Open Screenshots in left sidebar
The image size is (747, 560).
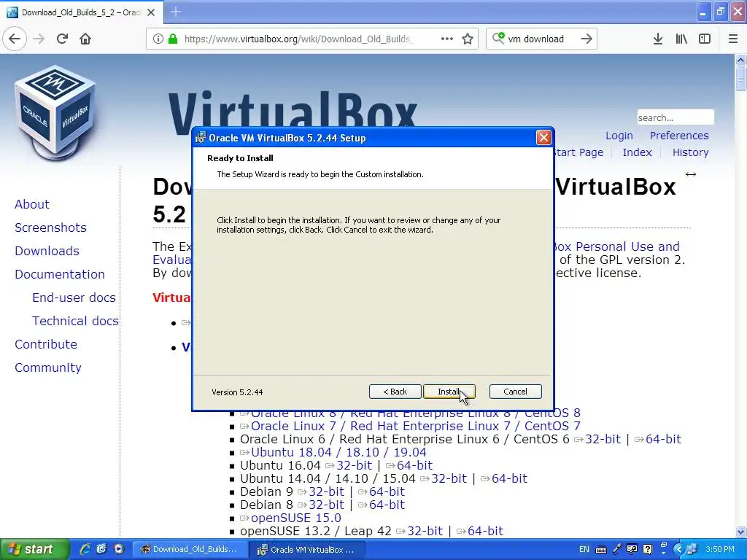(50, 227)
